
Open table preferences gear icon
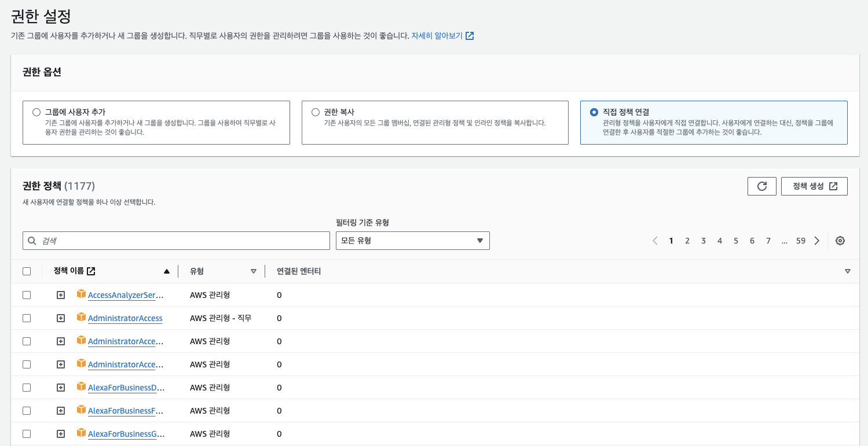[840, 241]
